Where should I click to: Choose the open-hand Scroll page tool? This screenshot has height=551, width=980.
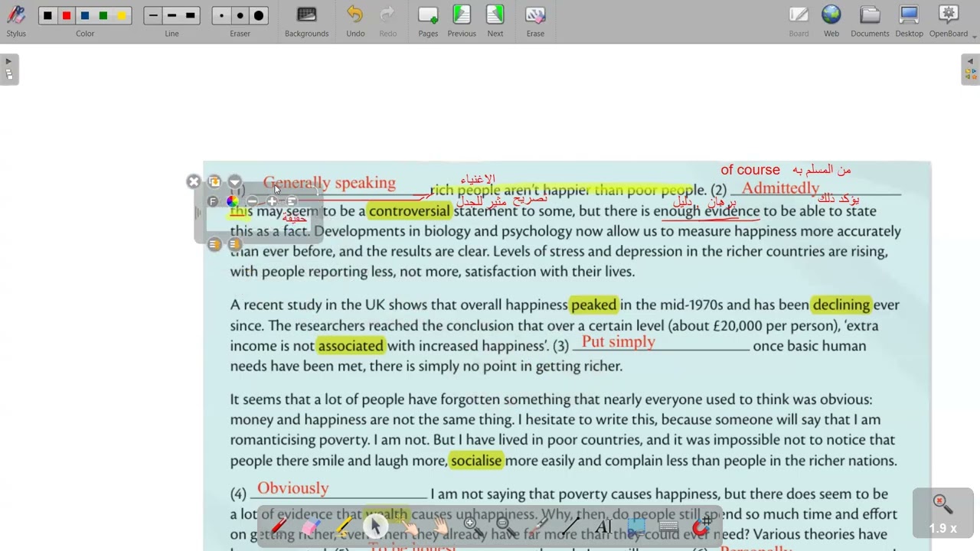pos(440,527)
